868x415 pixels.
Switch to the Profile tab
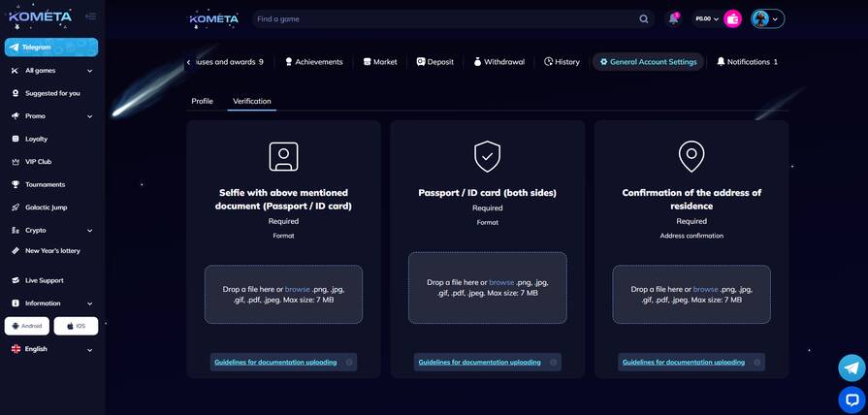coord(202,101)
